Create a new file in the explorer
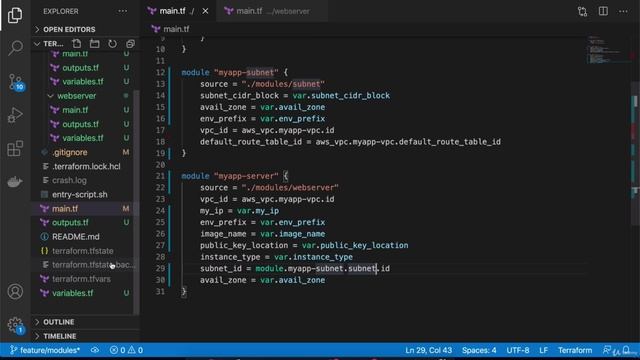Screen dimensions: 640x360 tap(77, 44)
